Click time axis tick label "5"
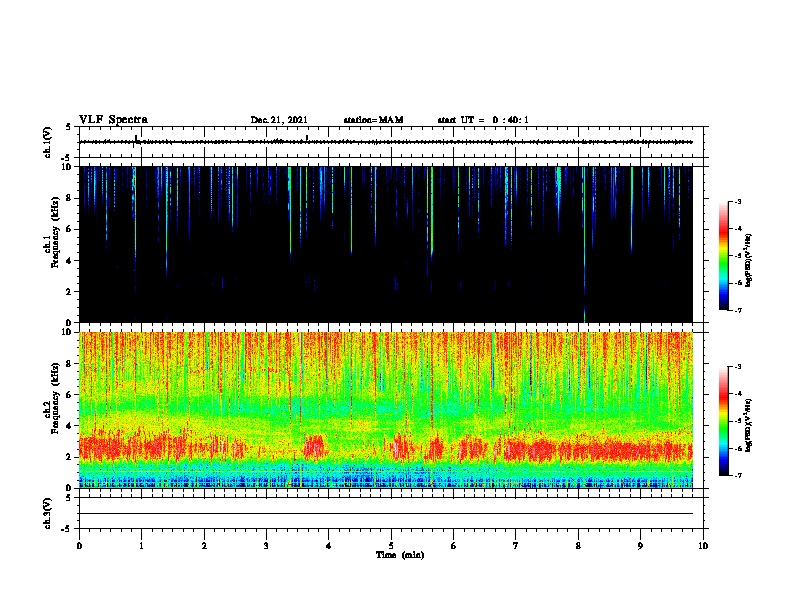Viewport: 792px width, 612px height. [391, 546]
